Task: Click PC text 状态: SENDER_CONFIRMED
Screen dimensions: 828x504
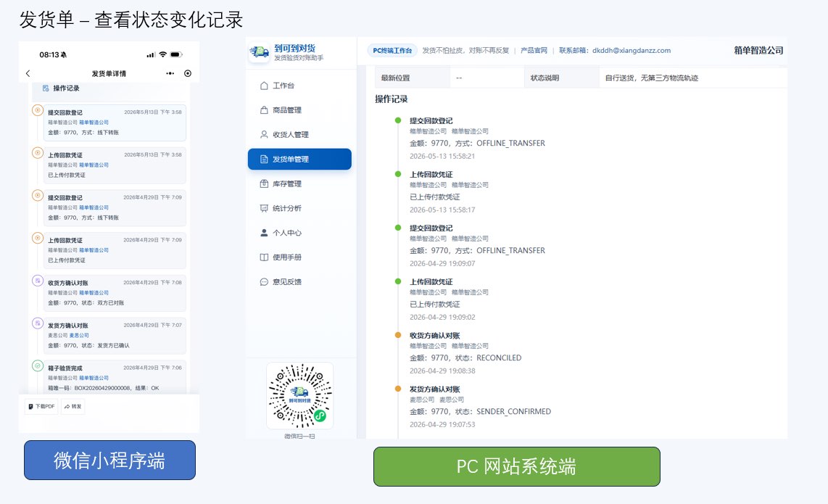Action: 503,412
